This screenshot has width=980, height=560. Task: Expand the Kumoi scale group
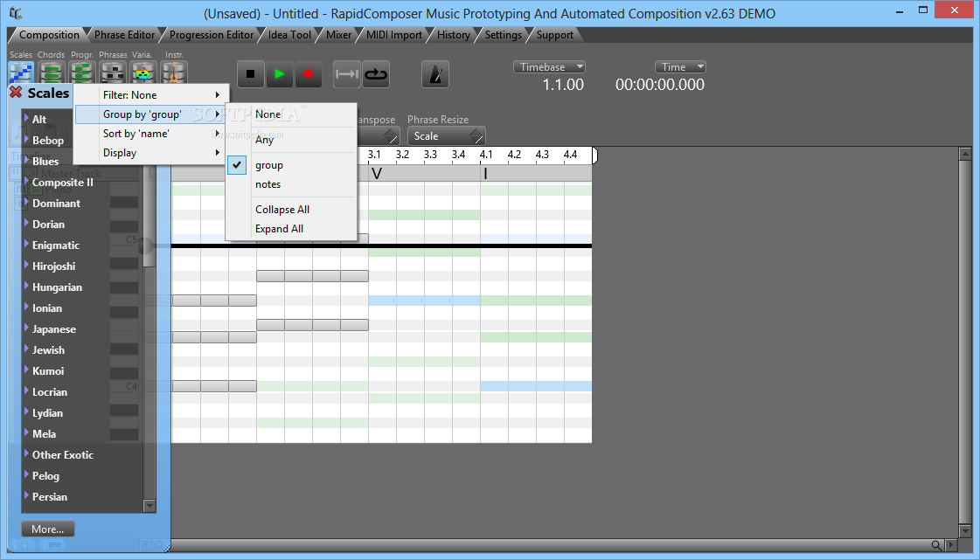[x=26, y=370]
